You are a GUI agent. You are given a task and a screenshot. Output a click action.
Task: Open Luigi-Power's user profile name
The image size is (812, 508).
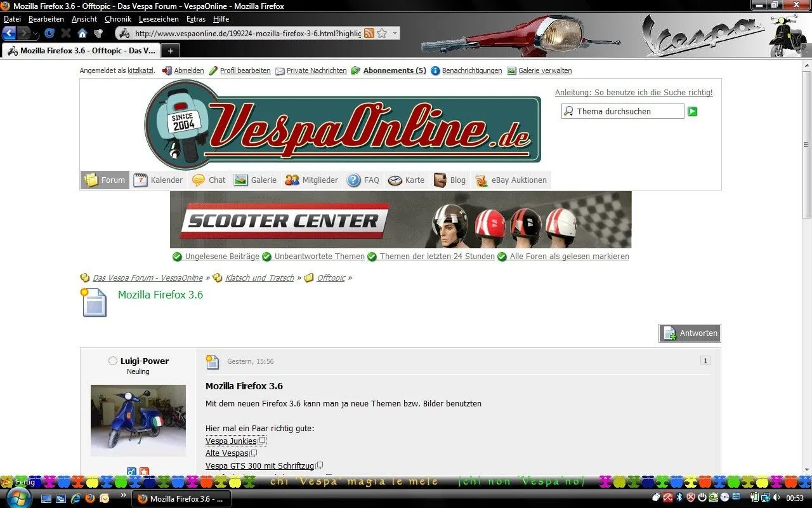click(145, 361)
